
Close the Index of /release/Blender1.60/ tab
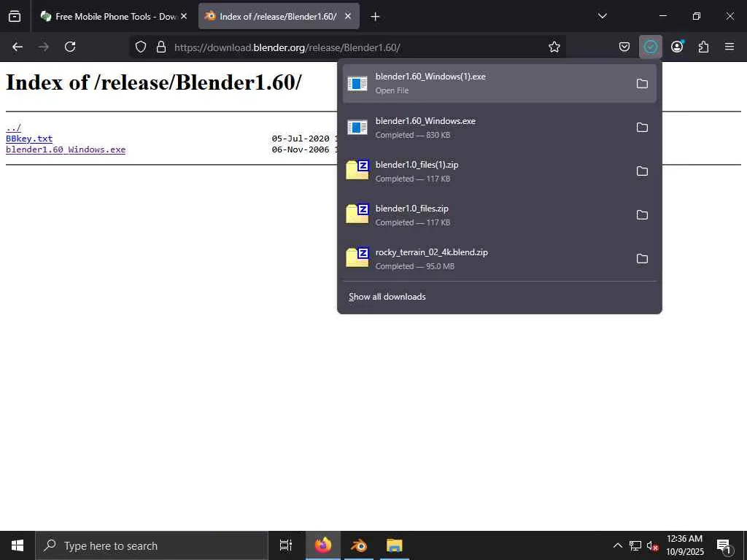[x=348, y=16]
